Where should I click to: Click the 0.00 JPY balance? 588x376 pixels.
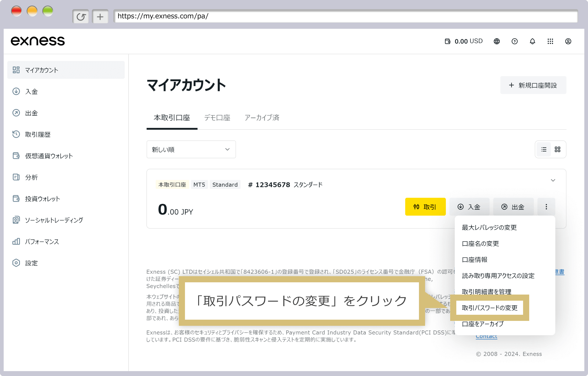point(175,210)
